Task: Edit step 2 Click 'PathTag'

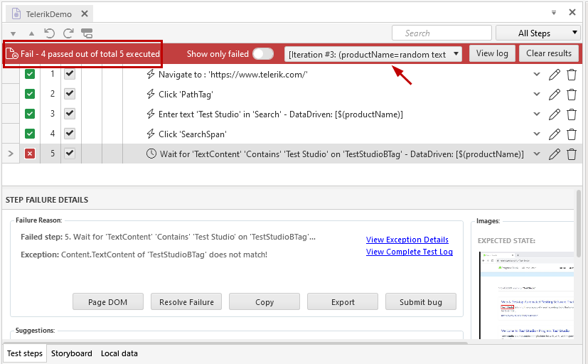Action: click(x=555, y=95)
